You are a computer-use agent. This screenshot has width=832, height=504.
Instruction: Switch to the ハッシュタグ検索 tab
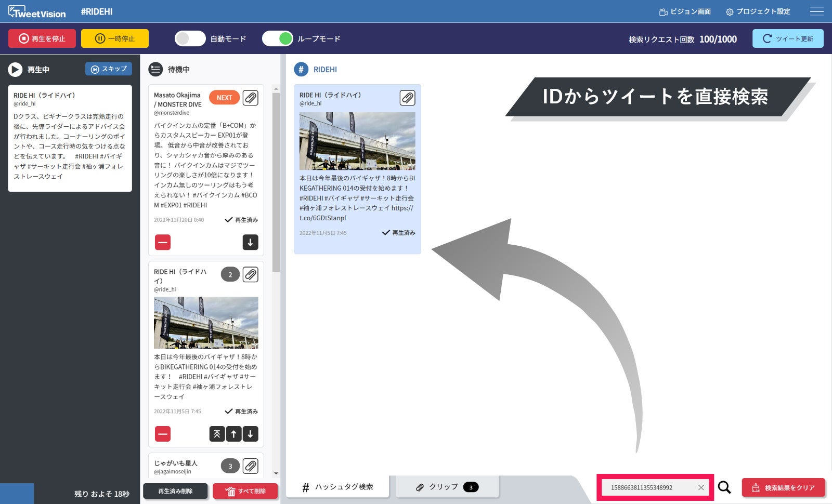point(338,487)
